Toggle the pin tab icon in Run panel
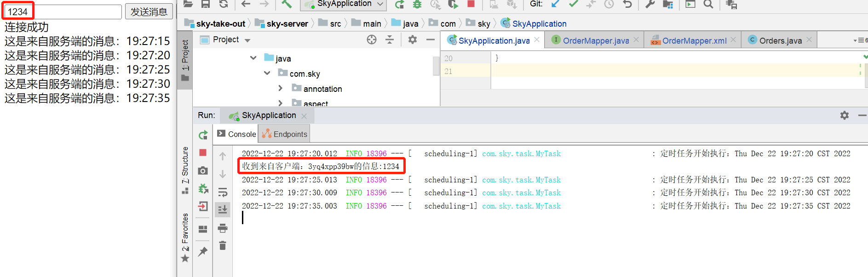The height and width of the screenshot is (277, 868). (203, 251)
